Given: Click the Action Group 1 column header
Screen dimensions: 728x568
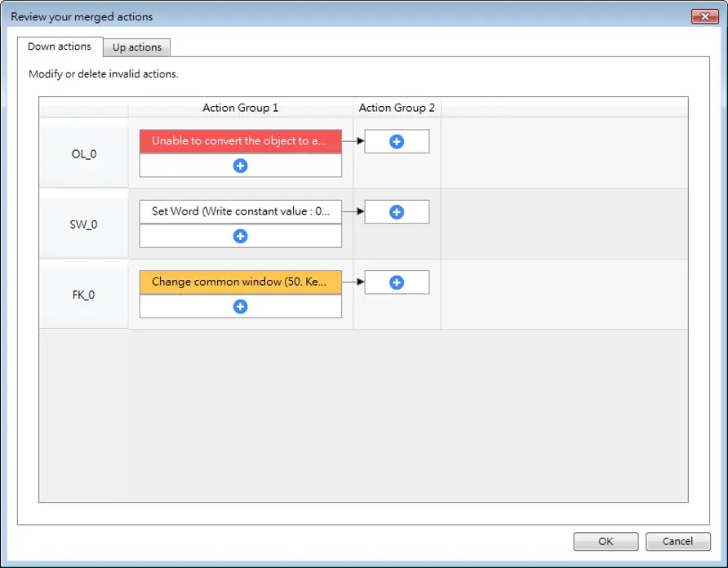Looking at the screenshot, I should [241, 108].
